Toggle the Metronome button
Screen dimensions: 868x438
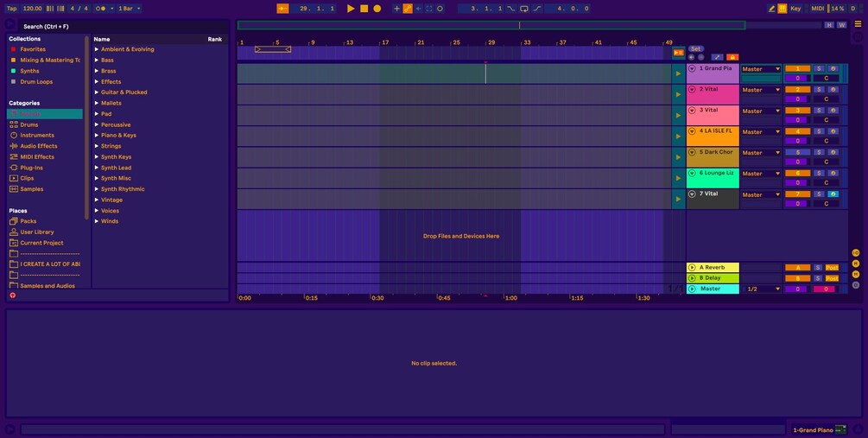[x=99, y=9]
